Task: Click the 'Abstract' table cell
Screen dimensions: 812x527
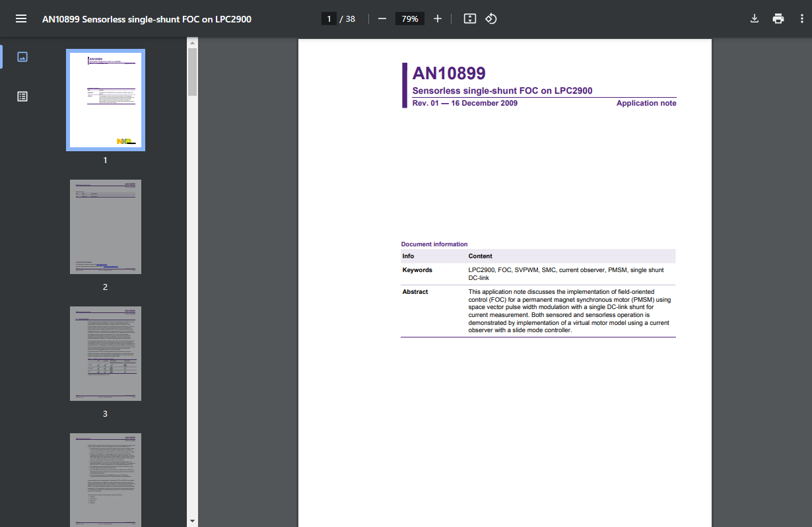Action: point(415,292)
